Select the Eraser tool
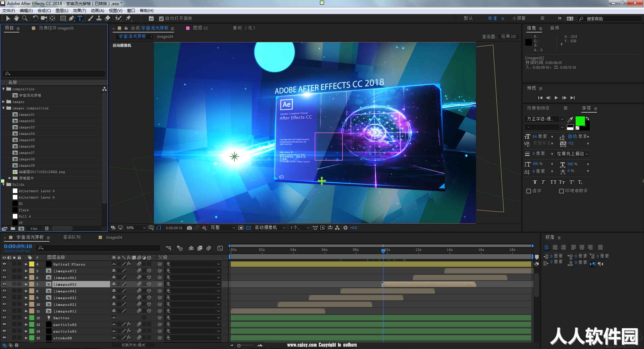The image size is (644, 349). pos(107,18)
